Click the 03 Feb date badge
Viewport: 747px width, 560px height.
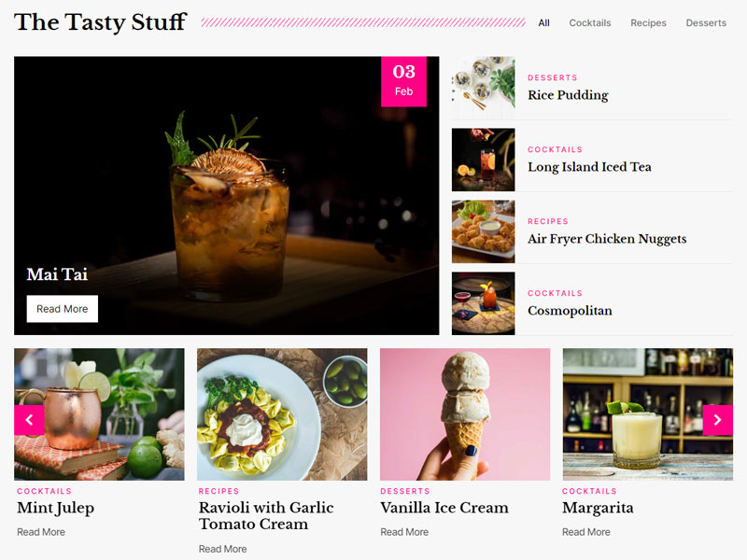point(403,81)
